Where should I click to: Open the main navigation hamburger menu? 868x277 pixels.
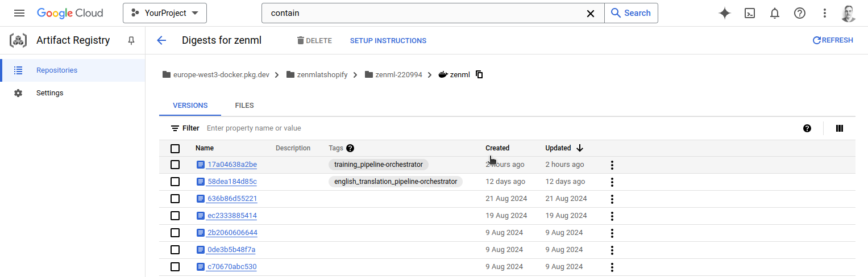19,13
